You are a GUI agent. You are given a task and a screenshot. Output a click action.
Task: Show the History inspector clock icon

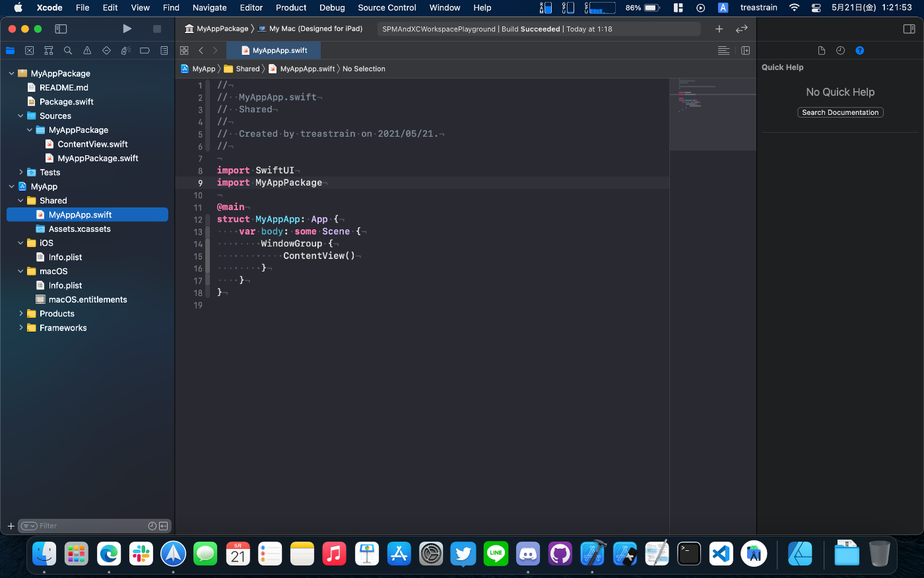pyautogui.click(x=840, y=51)
